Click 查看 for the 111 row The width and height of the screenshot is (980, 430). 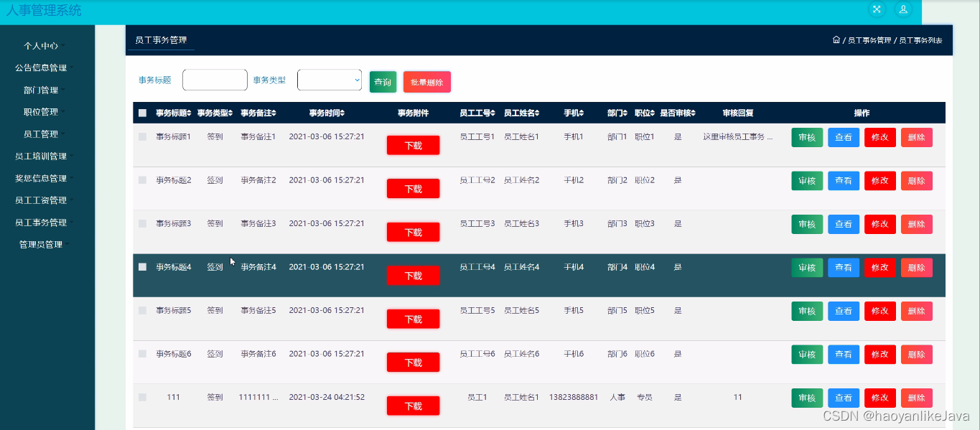click(844, 398)
